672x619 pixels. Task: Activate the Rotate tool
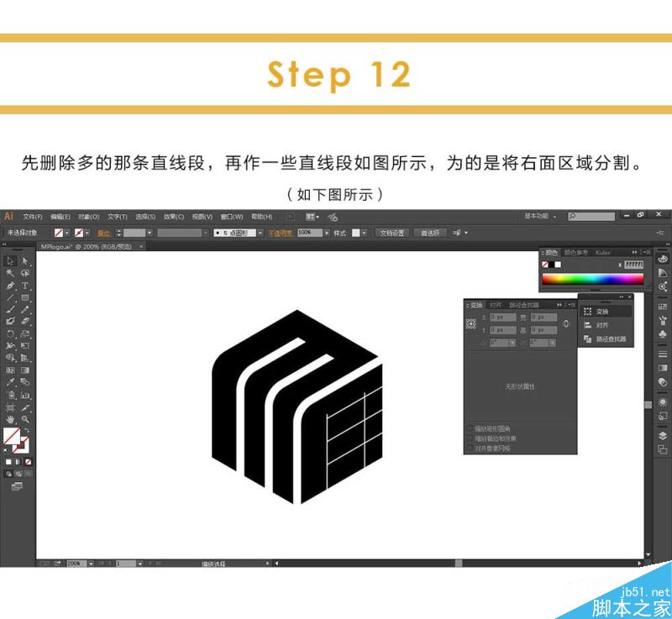(x=10, y=333)
